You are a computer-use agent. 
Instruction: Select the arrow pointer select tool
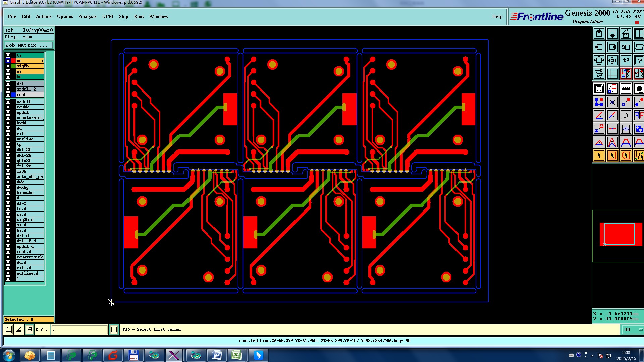[x=599, y=156]
